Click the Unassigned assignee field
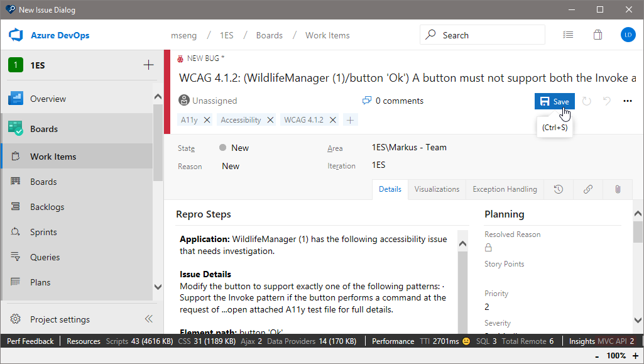The height and width of the screenshot is (364, 644). [x=208, y=101]
